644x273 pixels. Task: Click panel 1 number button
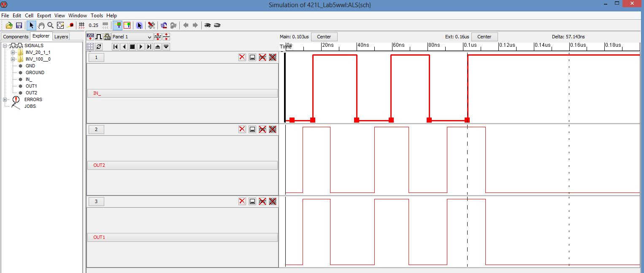(x=96, y=57)
